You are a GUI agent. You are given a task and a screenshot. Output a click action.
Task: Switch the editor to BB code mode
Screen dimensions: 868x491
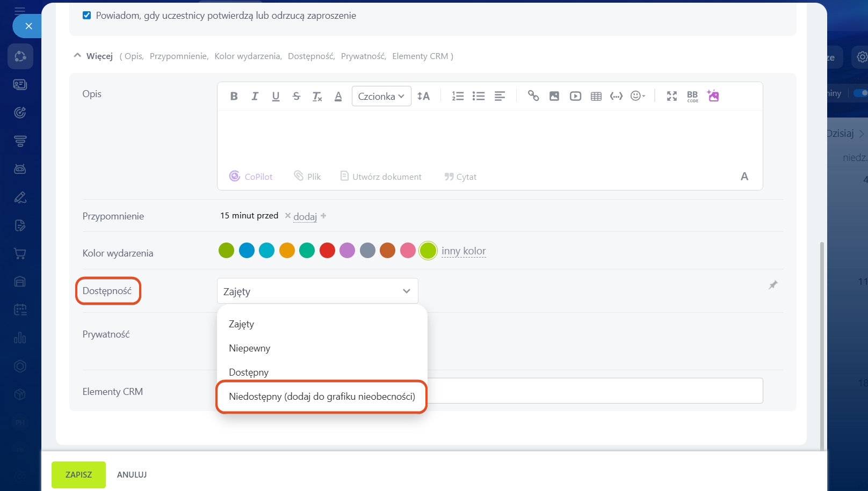(x=692, y=96)
